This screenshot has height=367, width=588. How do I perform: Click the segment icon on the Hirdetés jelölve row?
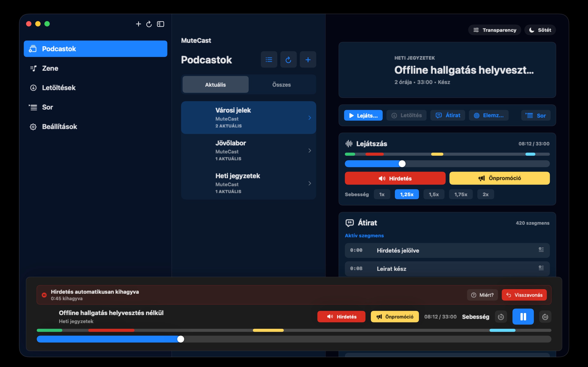pyautogui.click(x=541, y=250)
